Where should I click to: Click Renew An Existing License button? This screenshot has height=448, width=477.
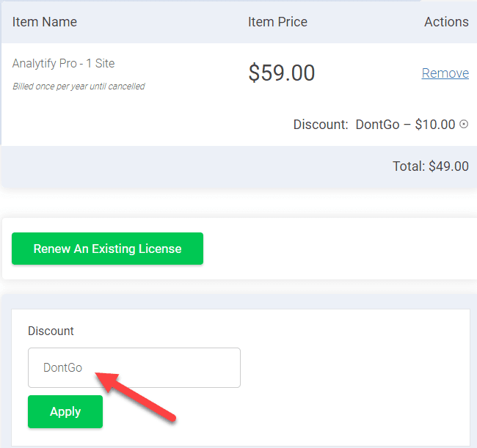(107, 249)
